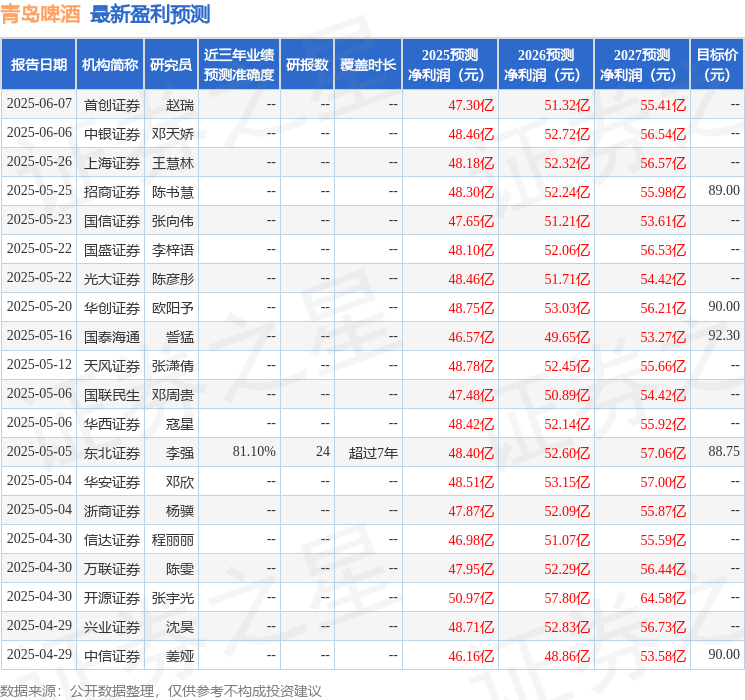Click the data source footnote 数据来源

(161, 690)
